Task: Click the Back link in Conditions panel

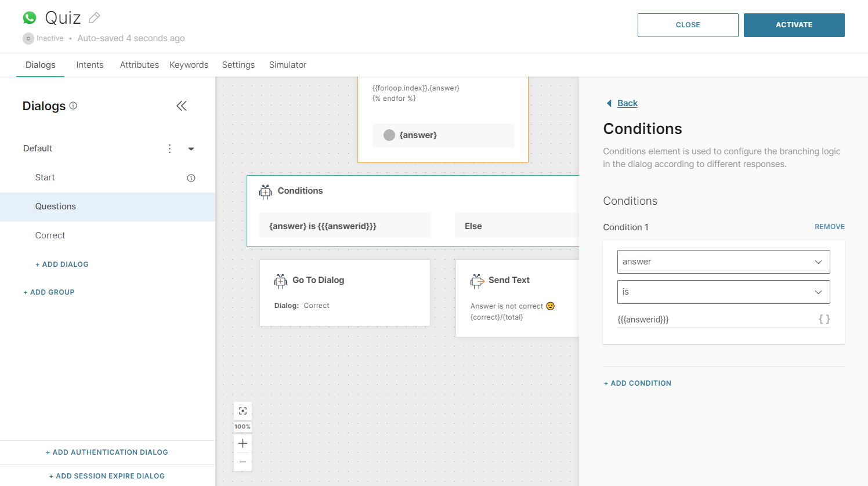Action: point(627,103)
